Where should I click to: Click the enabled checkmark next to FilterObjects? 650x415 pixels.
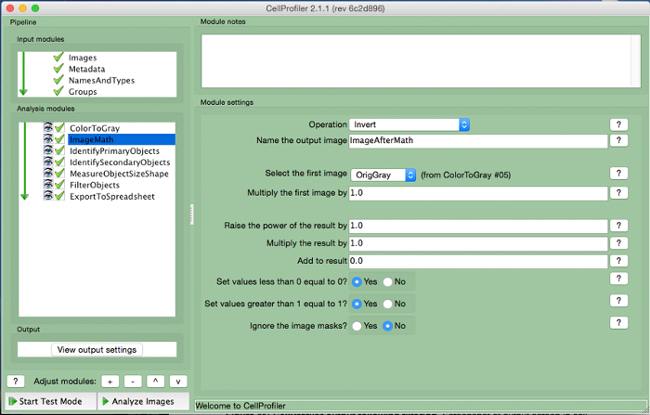coord(59,185)
